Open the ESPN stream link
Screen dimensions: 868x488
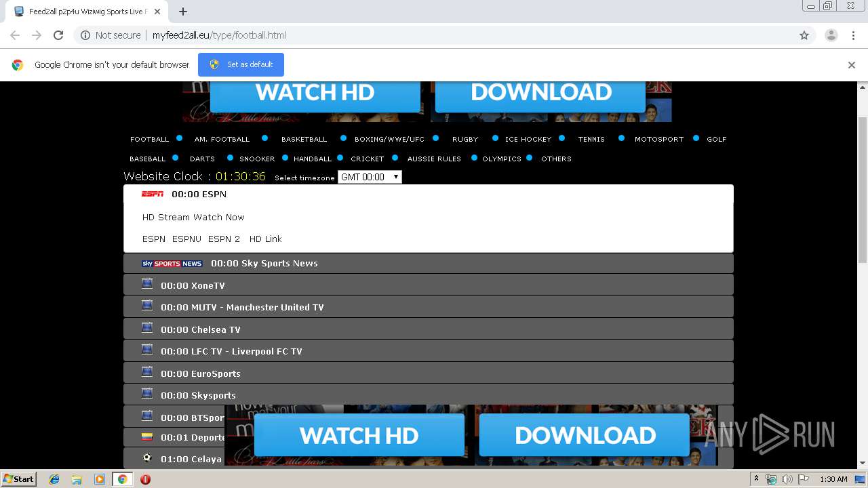154,239
